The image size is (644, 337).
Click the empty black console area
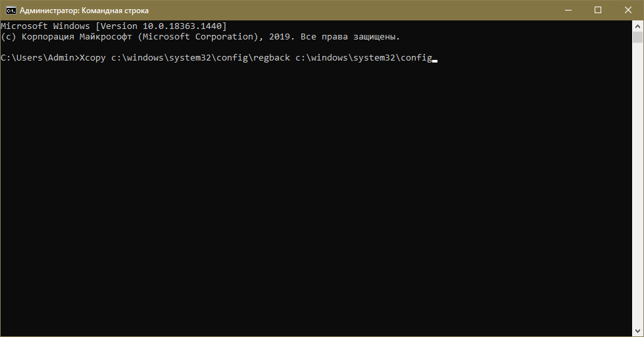point(316,197)
